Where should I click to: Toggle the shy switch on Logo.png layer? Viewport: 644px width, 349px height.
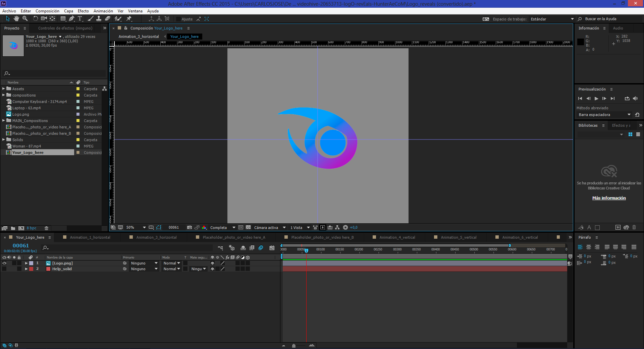(x=212, y=263)
